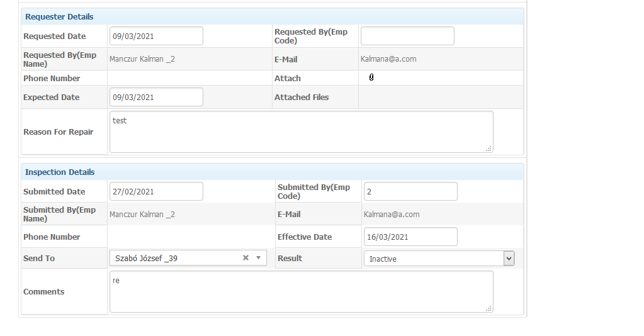Image resolution: width=644 pixels, height=336 pixels.
Task: Focus the Submitted By Emp Code field
Action: pos(410,191)
